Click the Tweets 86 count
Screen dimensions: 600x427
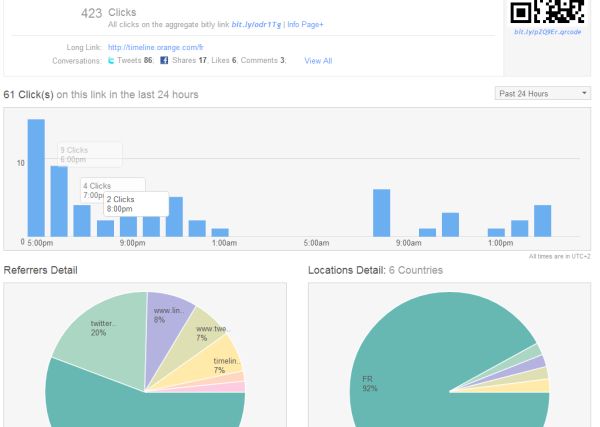(135, 60)
